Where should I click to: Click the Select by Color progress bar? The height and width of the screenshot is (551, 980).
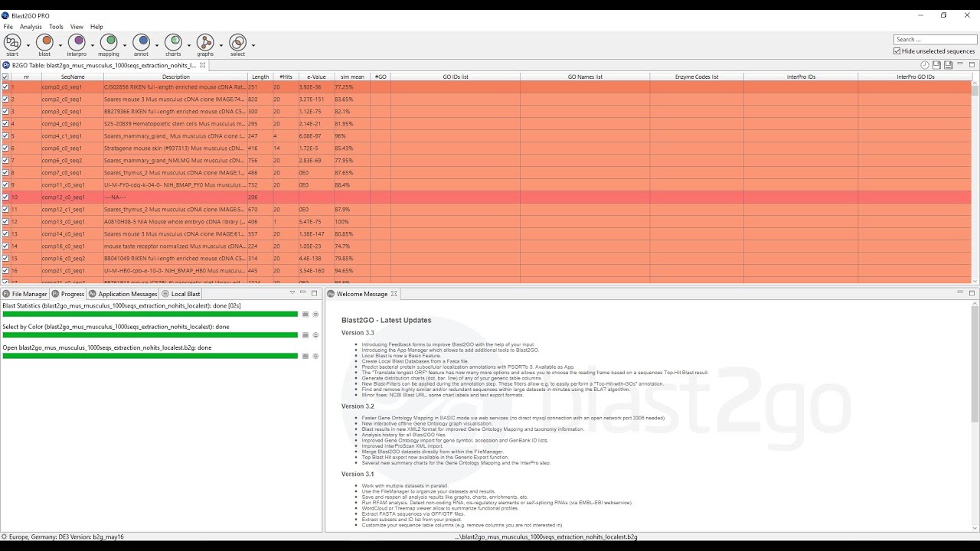coord(150,335)
